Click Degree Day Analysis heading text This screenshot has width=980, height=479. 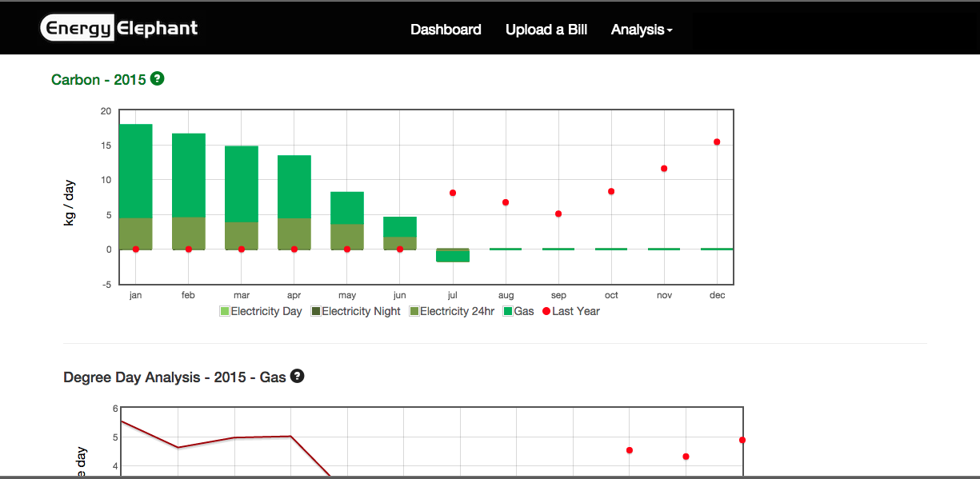(x=174, y=377)
